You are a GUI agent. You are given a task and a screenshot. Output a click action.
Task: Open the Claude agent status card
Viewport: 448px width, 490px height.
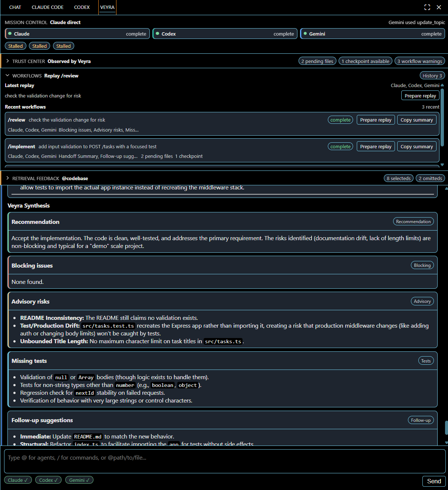[x=77, y=34]
